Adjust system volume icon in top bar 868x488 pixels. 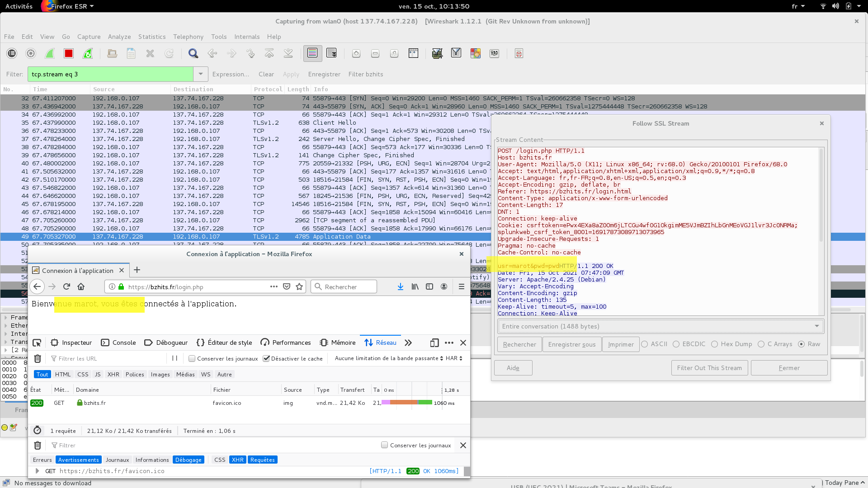point(835,6)
